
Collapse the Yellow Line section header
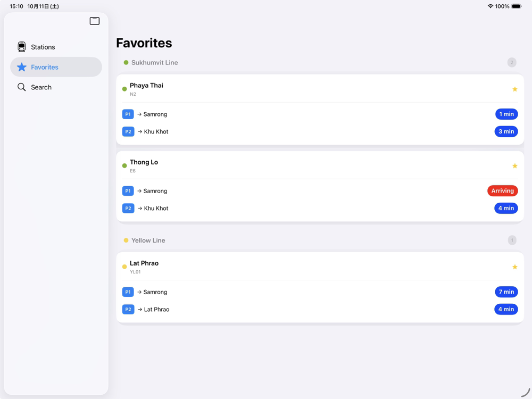[148, 240]
